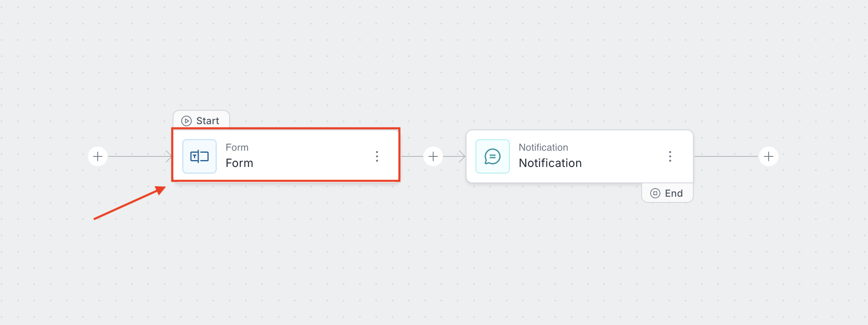This screenshot has height=325, width=868.
Task: Add a step between Form and Notification
Action: click(x=433, y=156)
